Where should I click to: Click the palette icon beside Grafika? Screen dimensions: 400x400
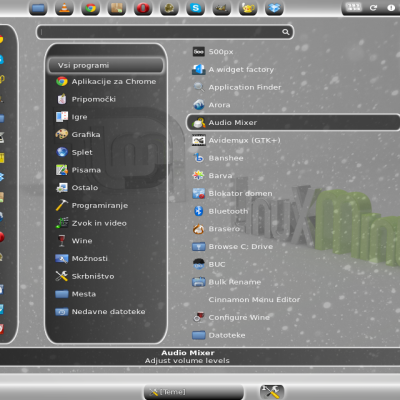(62, 134)
